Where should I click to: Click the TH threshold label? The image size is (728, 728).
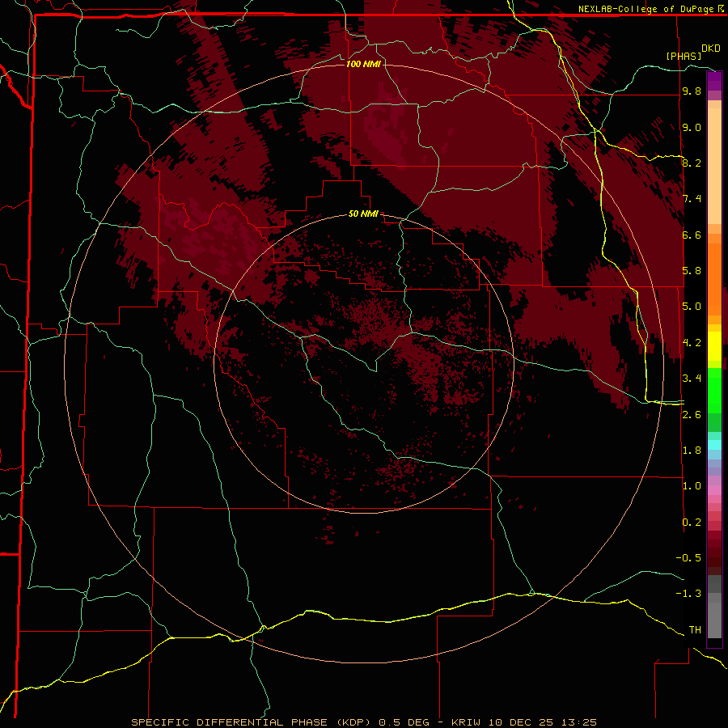695,630
